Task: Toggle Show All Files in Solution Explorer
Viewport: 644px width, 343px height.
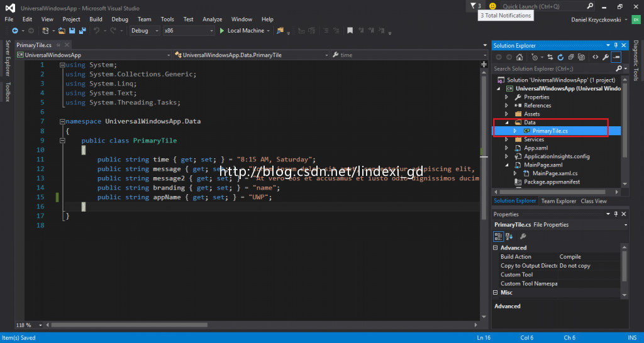Action: tap(581, 57)
